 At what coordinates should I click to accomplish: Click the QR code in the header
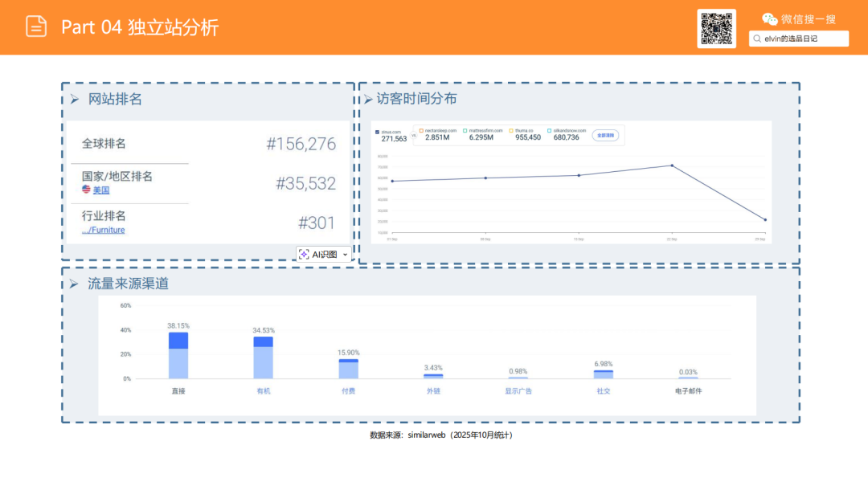click(716, 27)
